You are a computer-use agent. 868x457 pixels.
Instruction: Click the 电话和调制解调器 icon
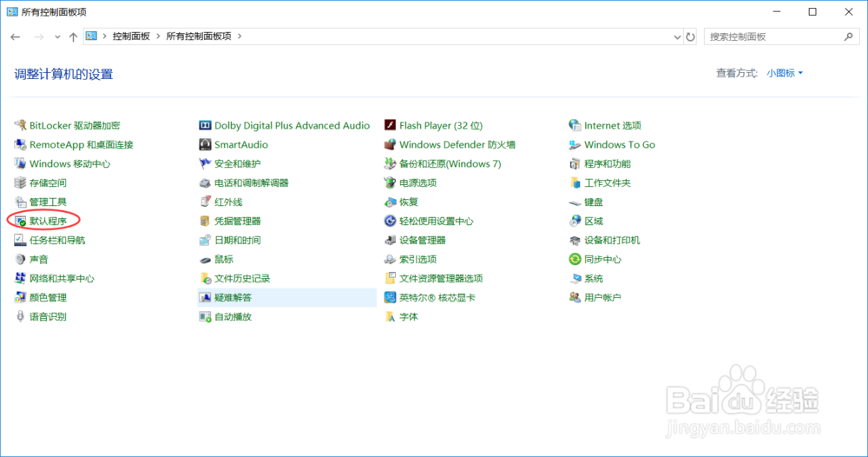pos(206,182)
